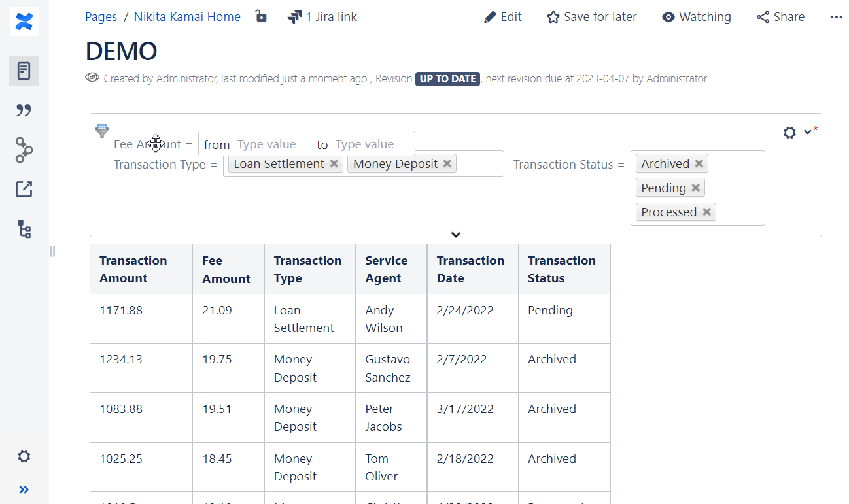
Task: Click the Fee Amount 'from' value field
Action: [267, 144]
